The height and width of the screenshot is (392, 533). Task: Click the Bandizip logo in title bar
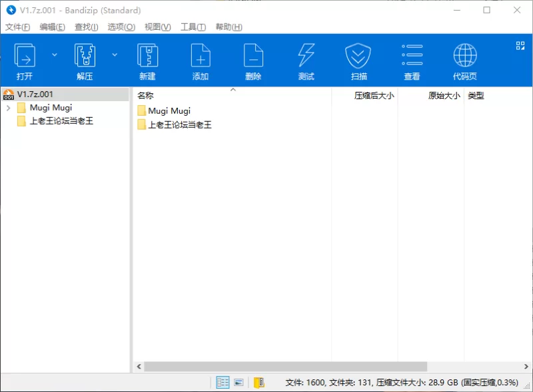tap(11, 10)
